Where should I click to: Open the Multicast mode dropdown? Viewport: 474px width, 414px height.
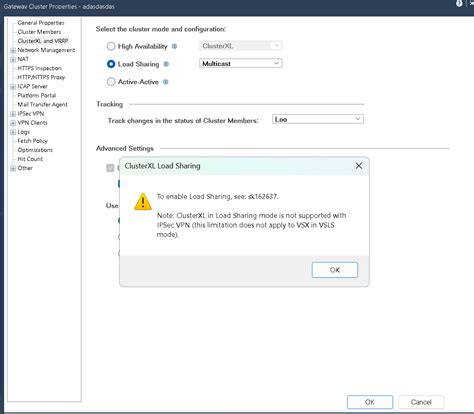pos(241,63)
